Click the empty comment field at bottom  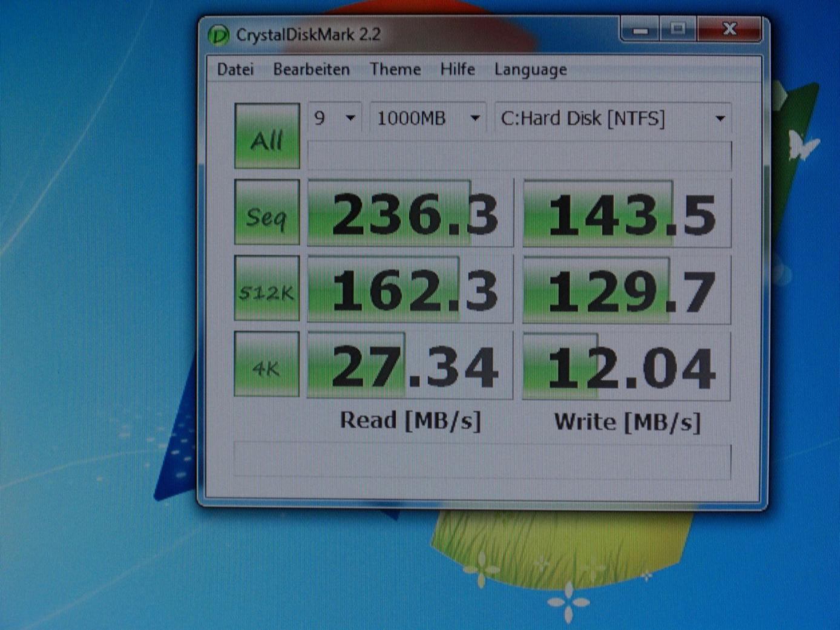(x=482, y=461)
